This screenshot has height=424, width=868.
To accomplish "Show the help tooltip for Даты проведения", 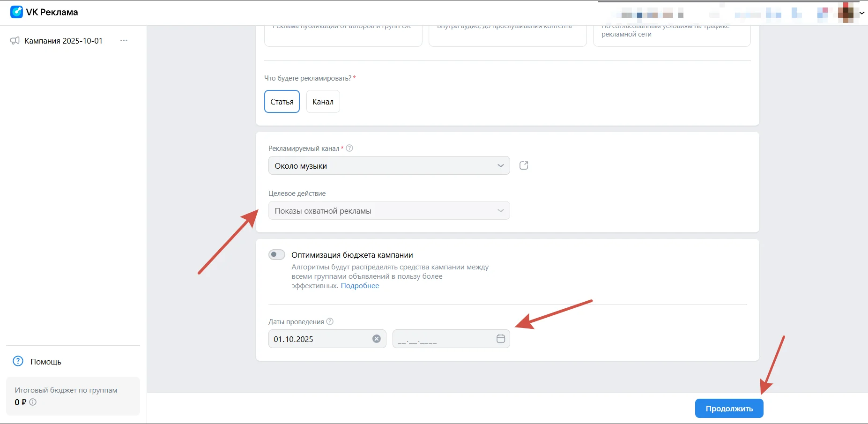I will pos(330,321).
